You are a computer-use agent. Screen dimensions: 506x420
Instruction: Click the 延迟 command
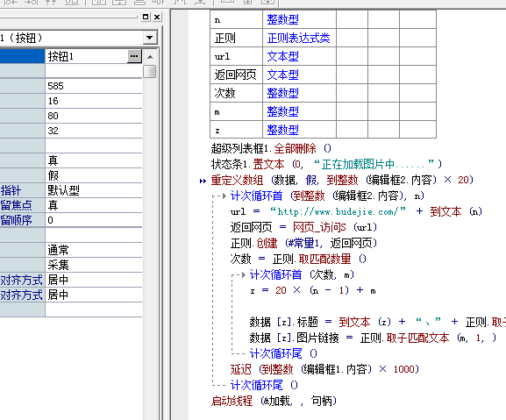coord(241,370)
